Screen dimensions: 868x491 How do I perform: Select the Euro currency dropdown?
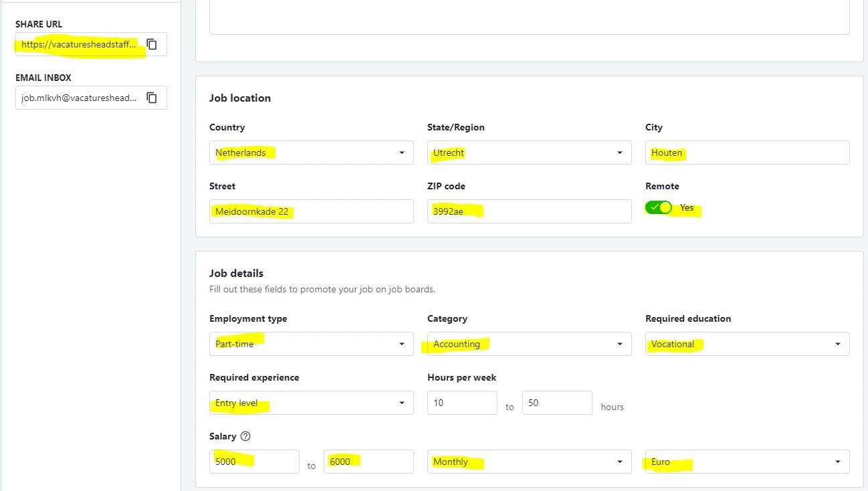pos(747,462)
